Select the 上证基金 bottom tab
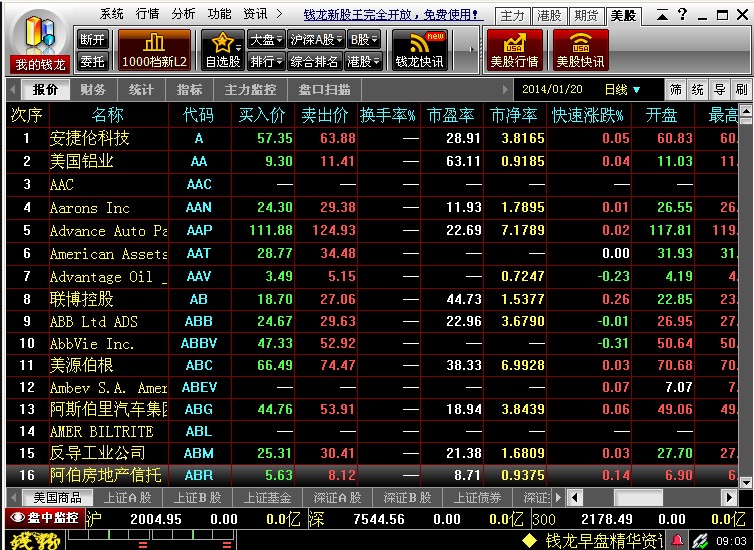 tap(268, 498)
